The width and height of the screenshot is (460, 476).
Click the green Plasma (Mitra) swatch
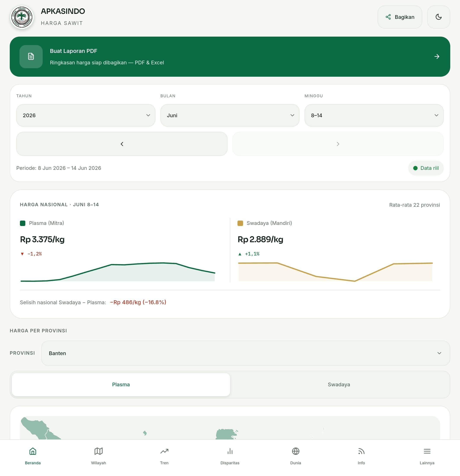(x=23, y=223)
